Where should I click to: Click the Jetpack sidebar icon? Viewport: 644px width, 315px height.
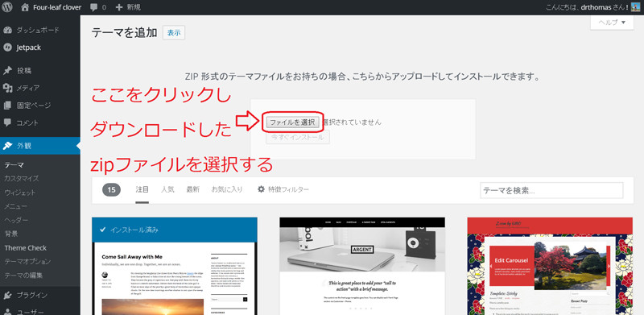point(7,48)
